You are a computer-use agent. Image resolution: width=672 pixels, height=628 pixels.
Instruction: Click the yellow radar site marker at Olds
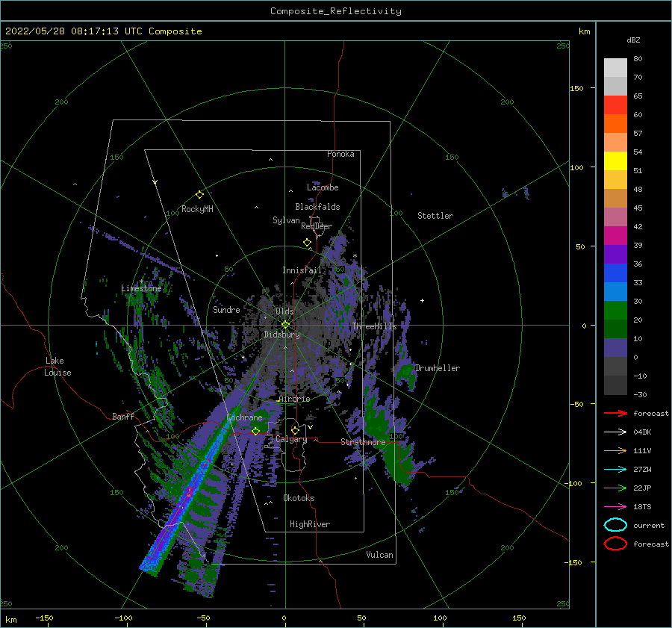[x=285, y=325]
